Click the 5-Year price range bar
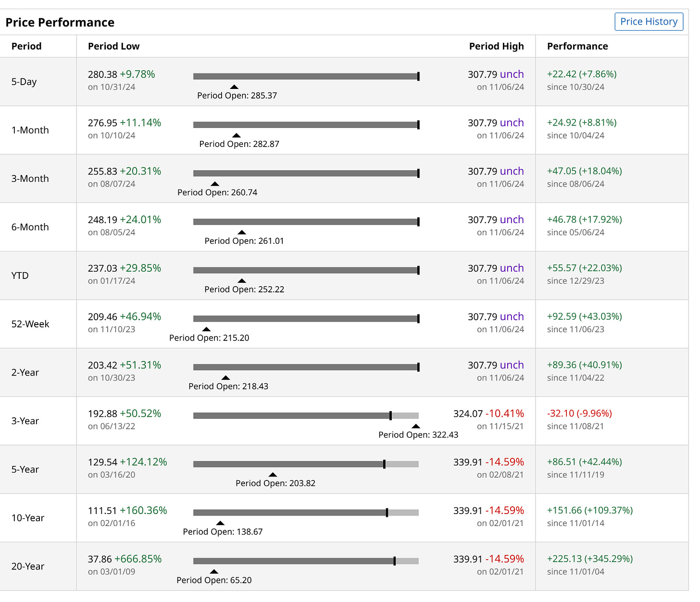Viewport: 700px width, 602px height. point(306,464)
